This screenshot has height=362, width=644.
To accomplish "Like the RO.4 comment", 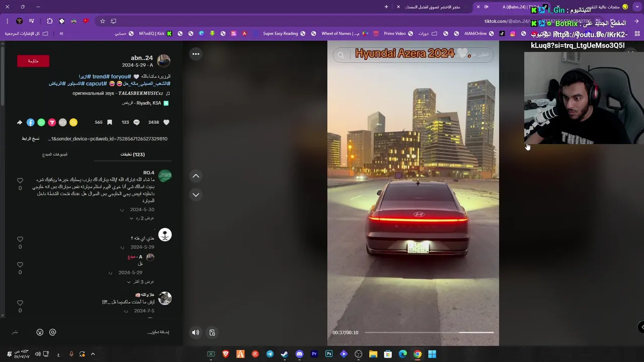I will click(20, 180).
